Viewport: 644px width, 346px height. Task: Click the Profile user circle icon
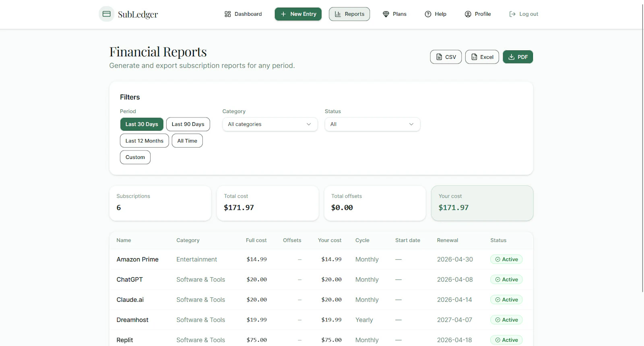[x=468, y=14]
